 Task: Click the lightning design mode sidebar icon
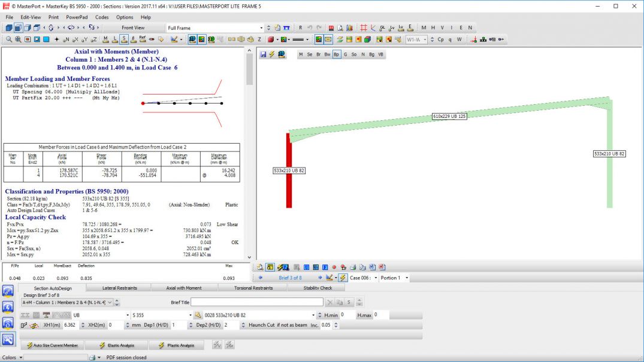tap(8, 307)
